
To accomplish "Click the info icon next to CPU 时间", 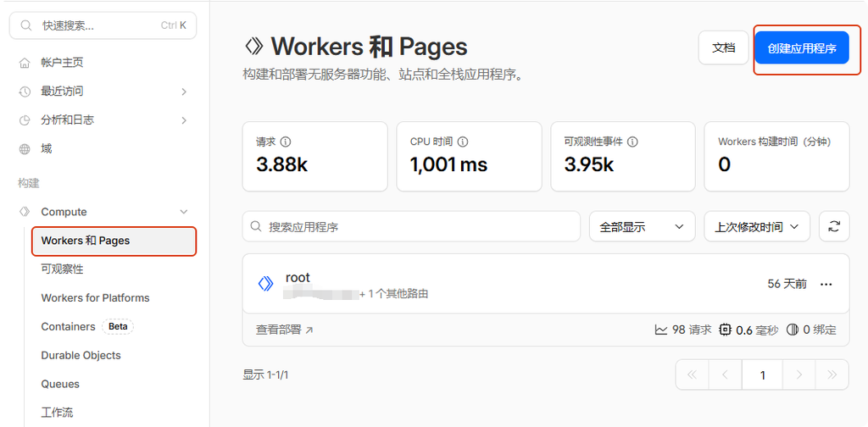I will tap(463, 141).
